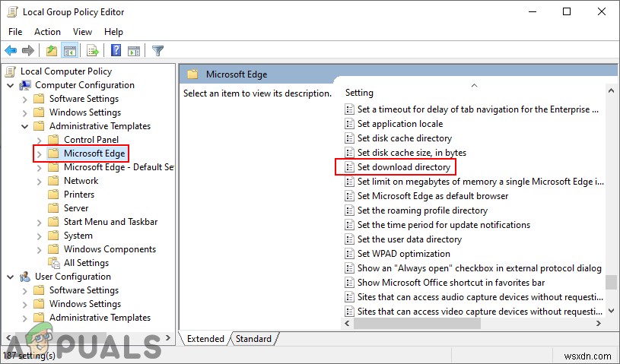Screen dimensions: 620x364
Task: Select Set limit on megabytes of memory policy
Action: pyautogui.click(x=481, y=182)
